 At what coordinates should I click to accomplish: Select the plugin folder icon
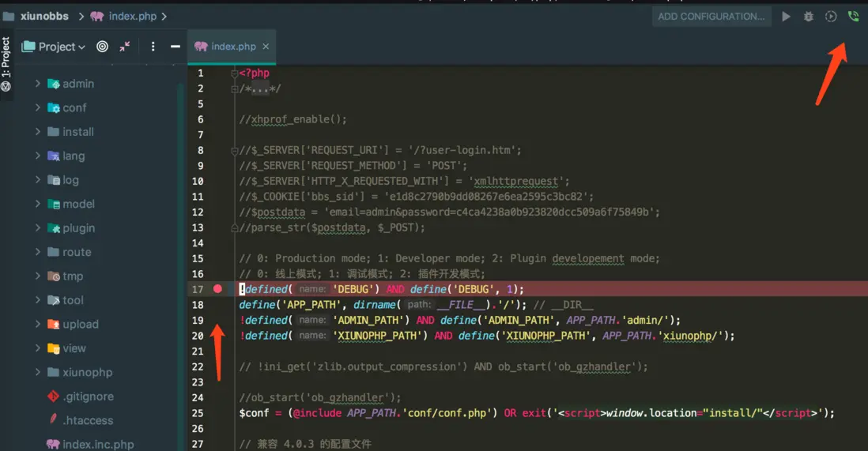pos(53,228)
